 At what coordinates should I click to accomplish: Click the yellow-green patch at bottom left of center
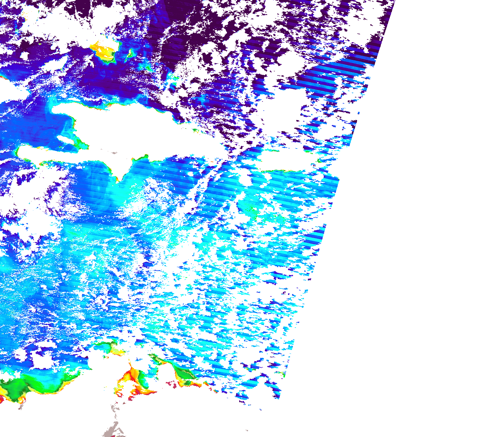(113, 348)
